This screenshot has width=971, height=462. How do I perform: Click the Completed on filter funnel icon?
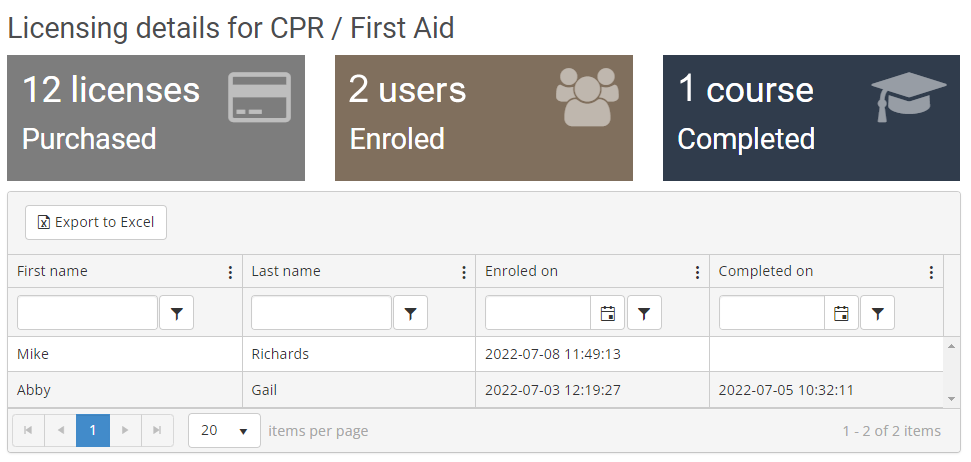(x=877, y=313)
